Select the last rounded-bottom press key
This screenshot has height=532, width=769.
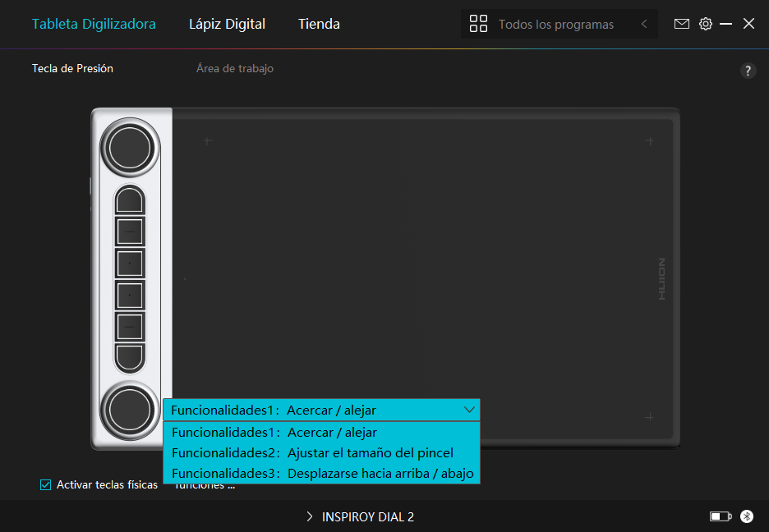tap(130, 356)
